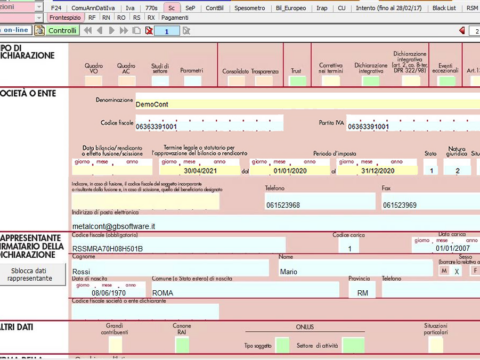Open the ContBil tab
This screenshot has width=480, height=360.
(x=214, y=8)
